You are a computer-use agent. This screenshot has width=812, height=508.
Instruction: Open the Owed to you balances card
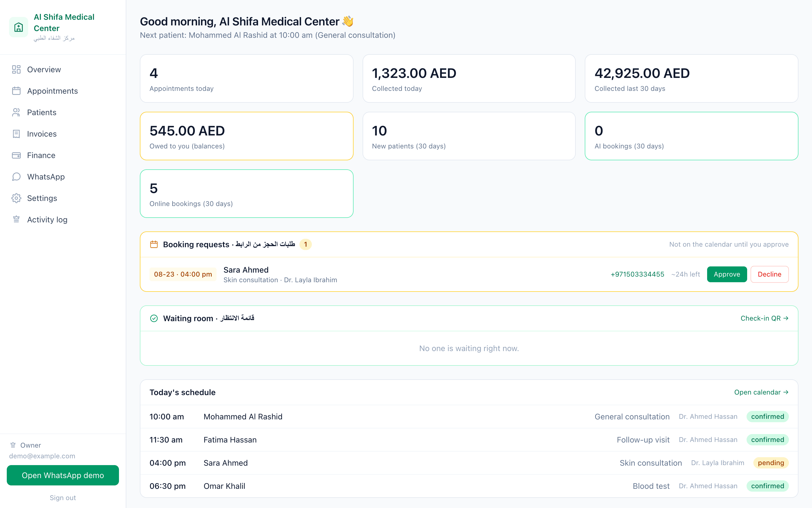point(247,136)
